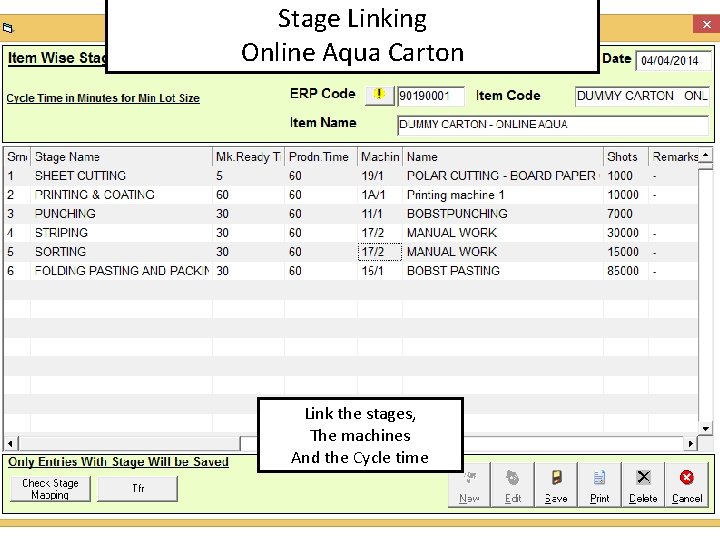Delete the current record
This screenshot has width=720, height=540.
[x=643, y=484]
